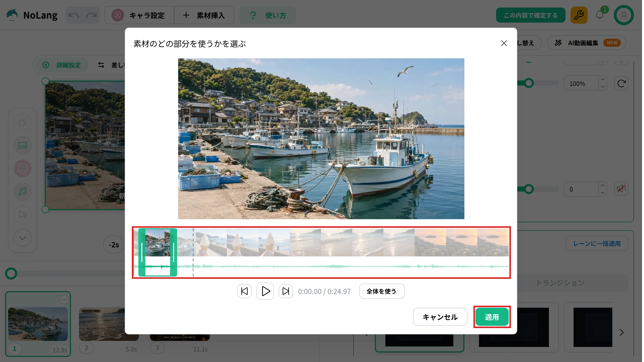
Task: Click 適用 to apply selection
Action: tap(492, 317)
